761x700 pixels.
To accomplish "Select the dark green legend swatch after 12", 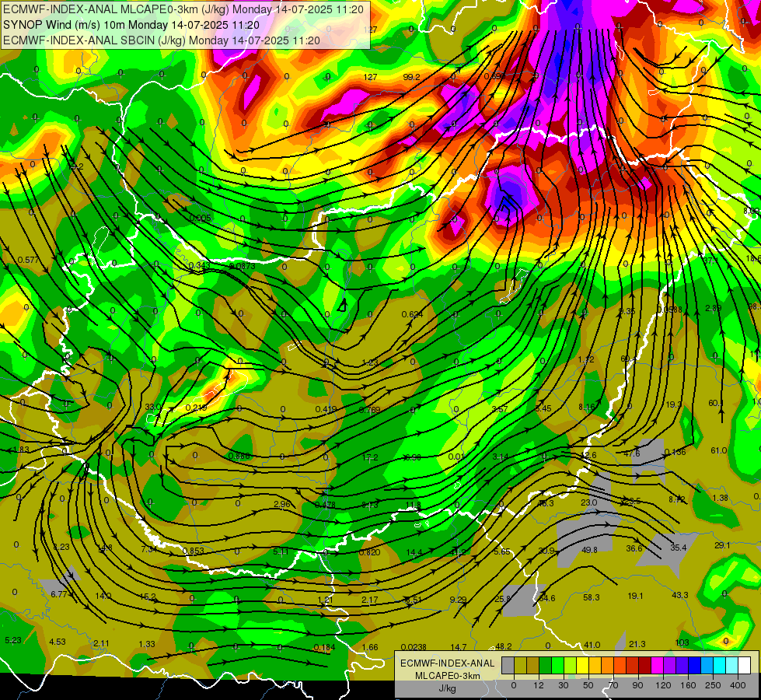I will click(546, 666).
